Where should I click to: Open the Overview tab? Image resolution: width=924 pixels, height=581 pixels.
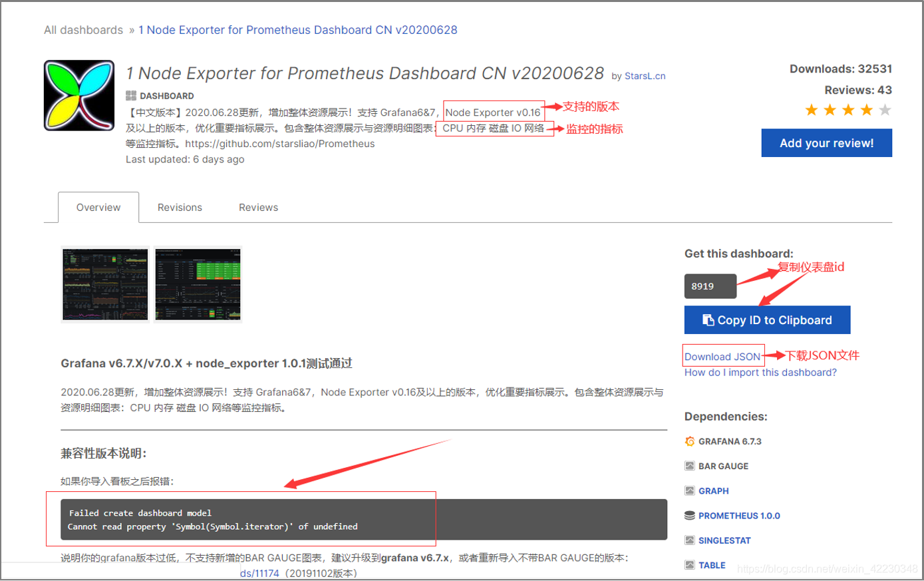pos(98,207)
